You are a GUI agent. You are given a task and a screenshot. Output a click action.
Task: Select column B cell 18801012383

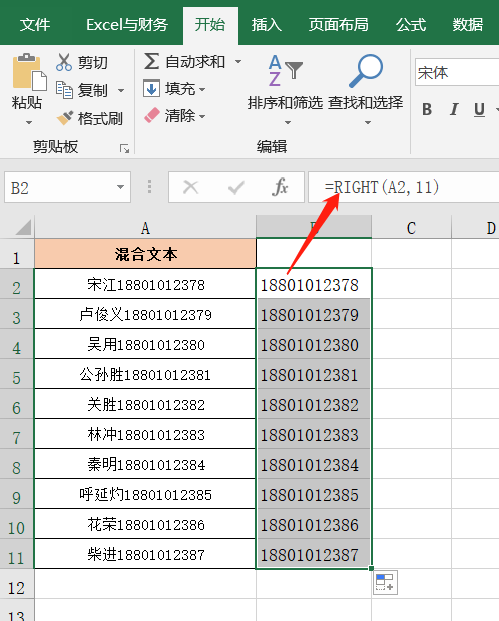tap(314, 434)
